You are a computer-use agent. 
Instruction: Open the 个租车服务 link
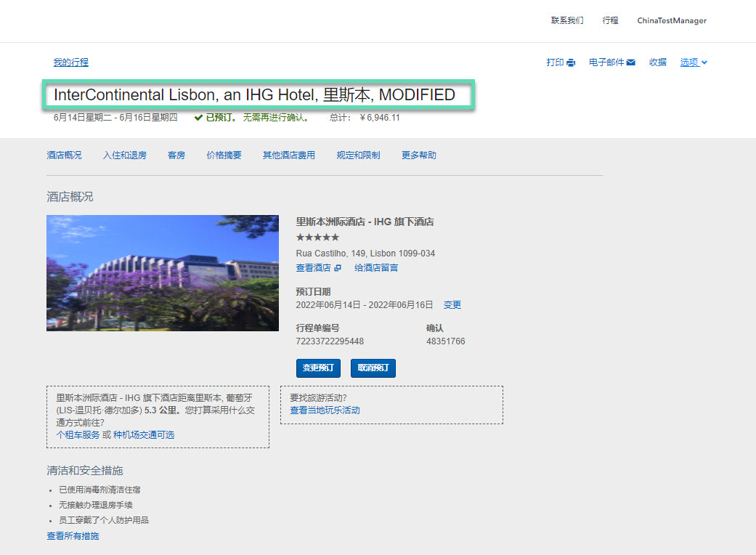[x=78, y=435]
